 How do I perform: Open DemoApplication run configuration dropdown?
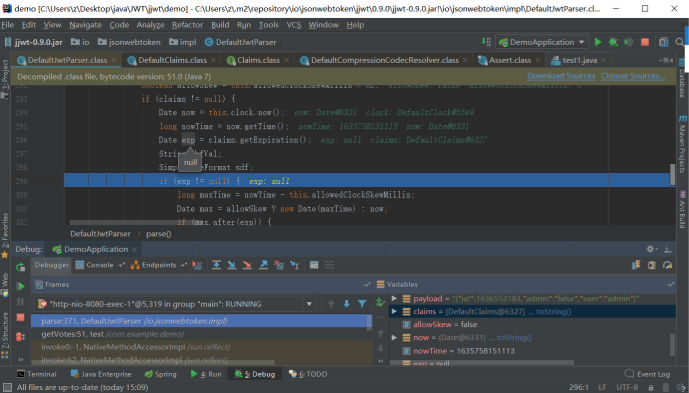[x=542, y=42]
